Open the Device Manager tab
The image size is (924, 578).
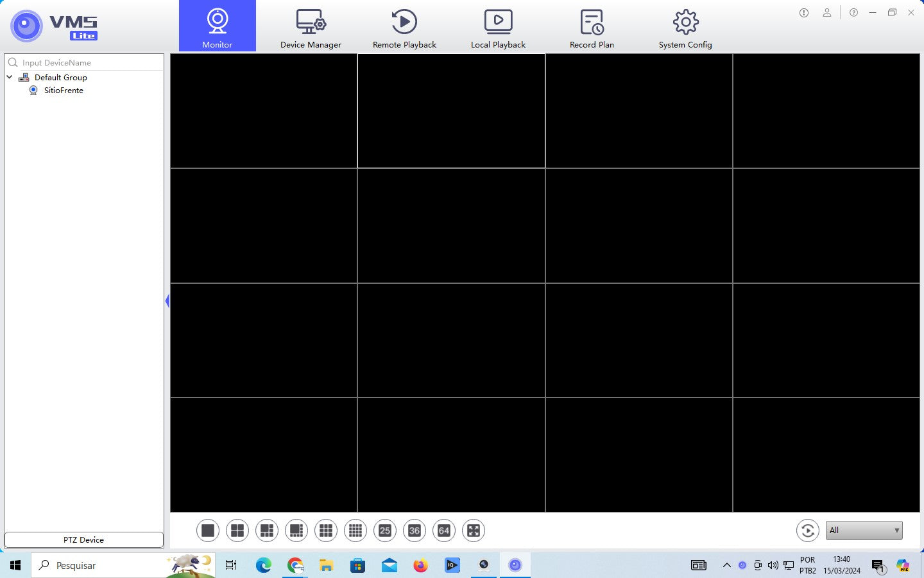(x=311, y=27)
